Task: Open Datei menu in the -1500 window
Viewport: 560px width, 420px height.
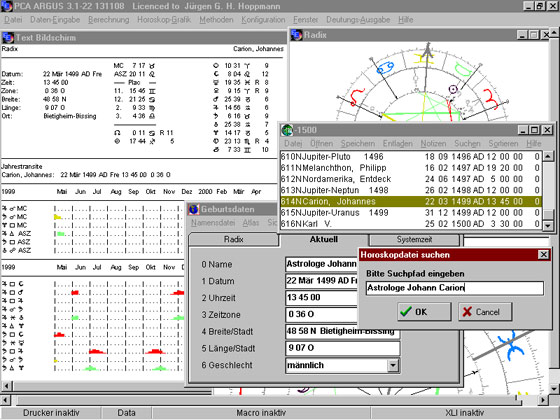Action: (293, 144)
